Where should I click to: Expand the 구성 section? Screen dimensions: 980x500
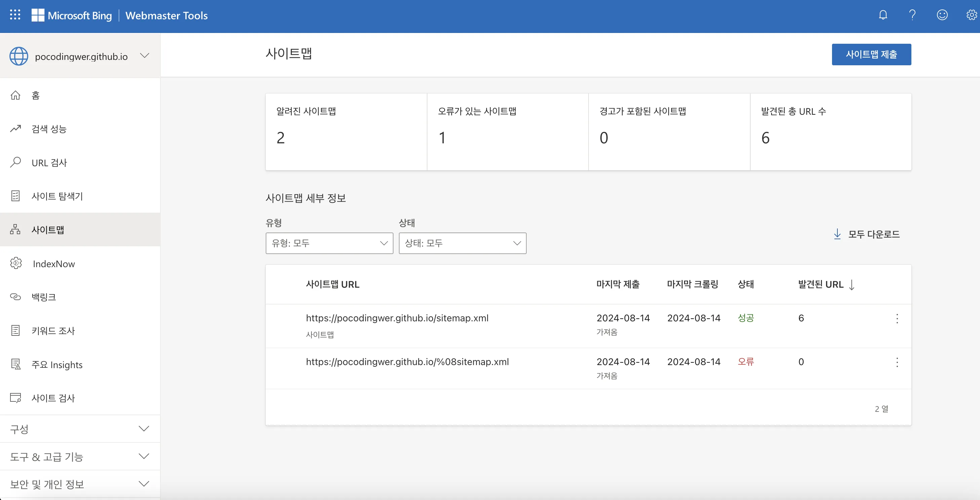pos(80,429)
